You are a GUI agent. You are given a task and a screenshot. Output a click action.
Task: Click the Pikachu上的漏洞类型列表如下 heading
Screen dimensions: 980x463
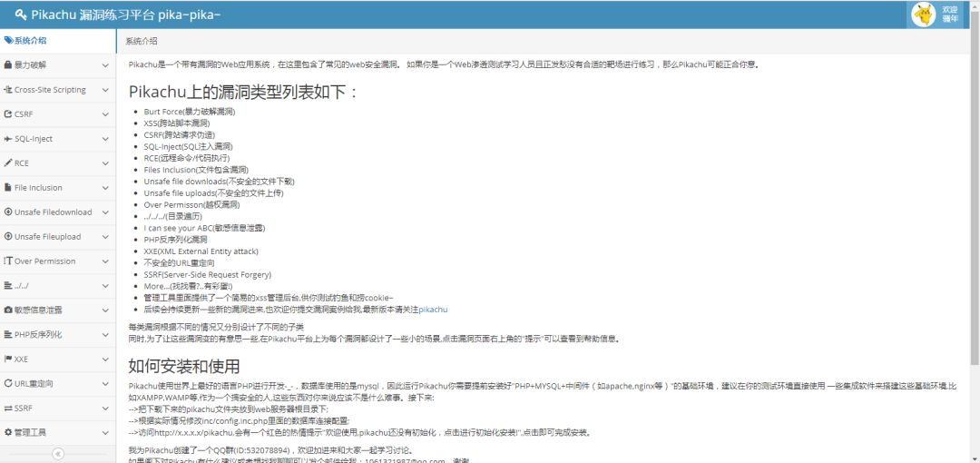point(244,92)
